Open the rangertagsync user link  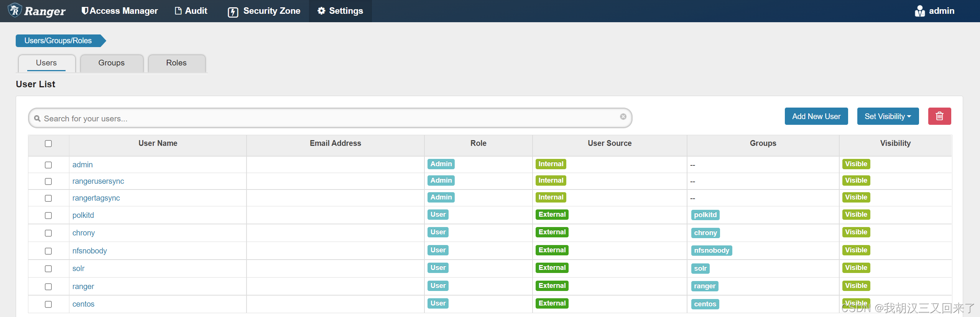click(96, 198)
